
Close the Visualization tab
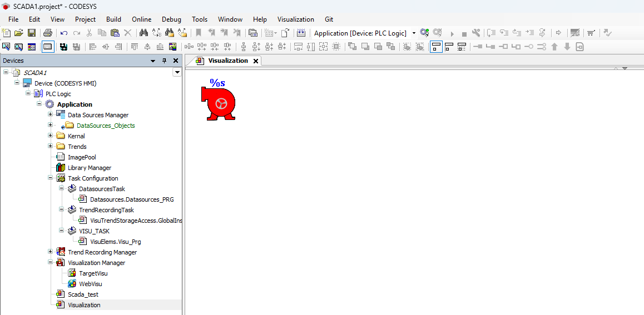(x=255, y=61)
